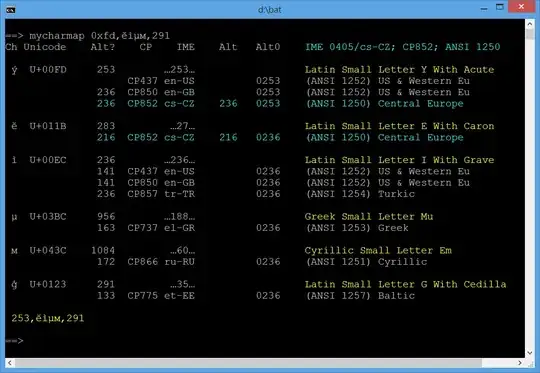Click '(ANSI 1253) Greek' text
Screen dimensions: 540x373
coord(357,228)
